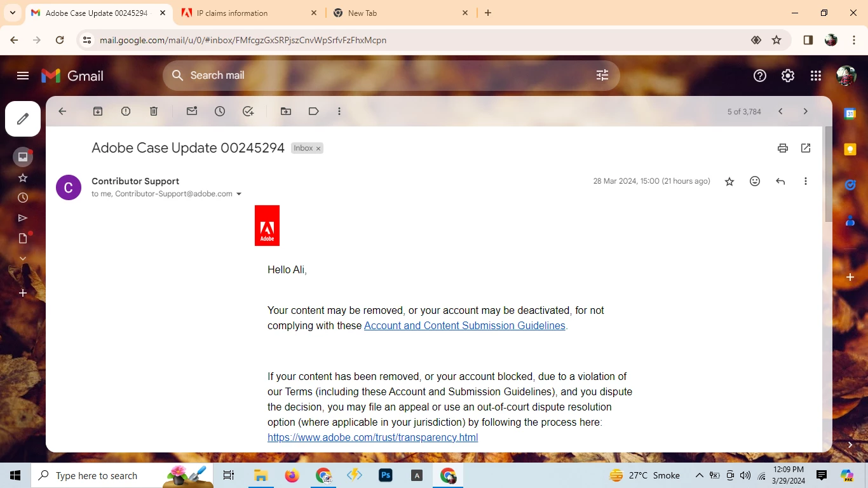Snooze this email
Viewport: 868px width, 488px height.
[220, 111]
